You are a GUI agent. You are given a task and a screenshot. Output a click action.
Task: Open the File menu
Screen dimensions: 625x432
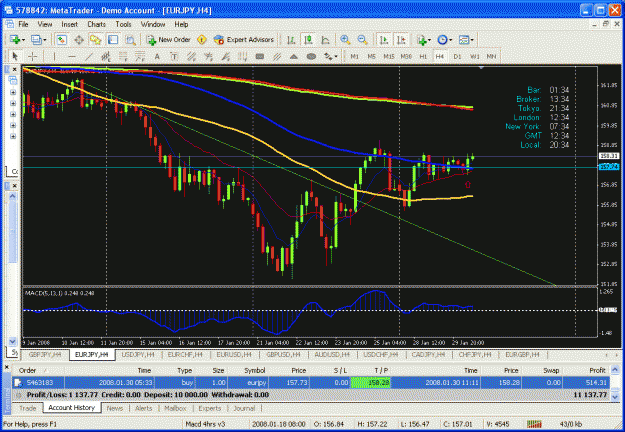(x=23, y=24)
